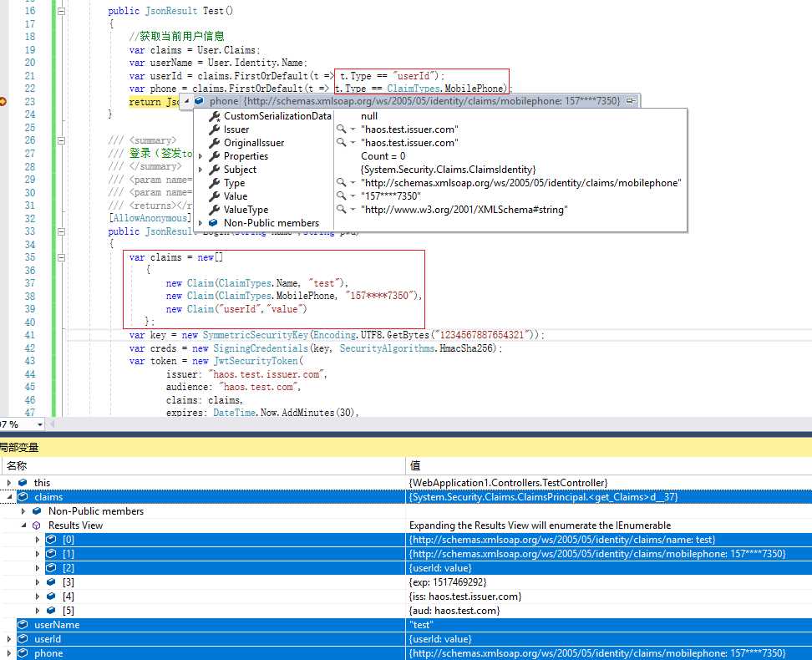This screenshot has height=660, width=812.
Task: Collapse the claims variable row
Action: (9, 497)
